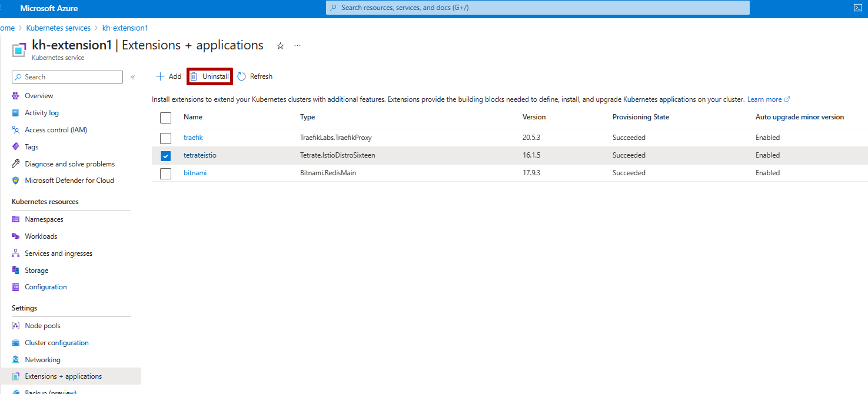Toggle the select-all checkbox in table header

(166, 118)
